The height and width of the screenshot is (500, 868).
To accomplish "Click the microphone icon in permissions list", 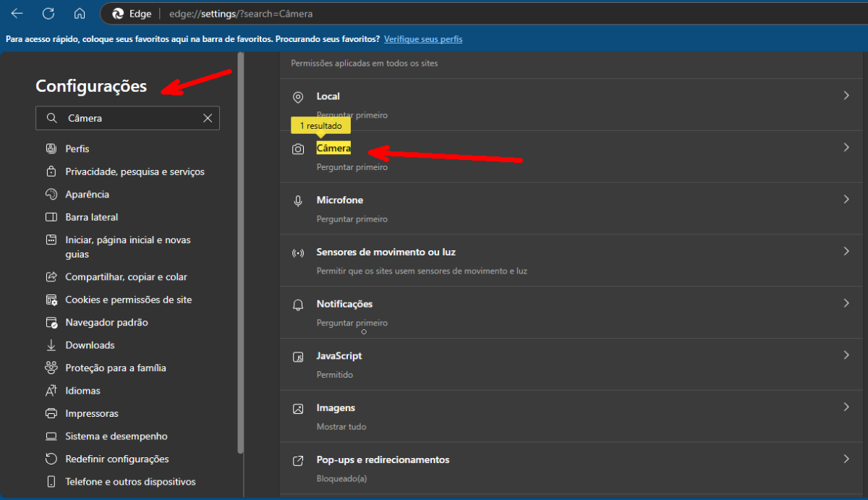I will tap(298, 201).
